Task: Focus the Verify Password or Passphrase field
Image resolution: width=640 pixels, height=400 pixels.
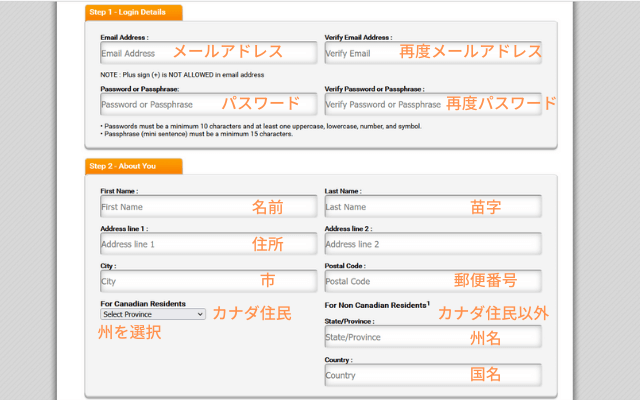Action: click(x=433, y=104)
